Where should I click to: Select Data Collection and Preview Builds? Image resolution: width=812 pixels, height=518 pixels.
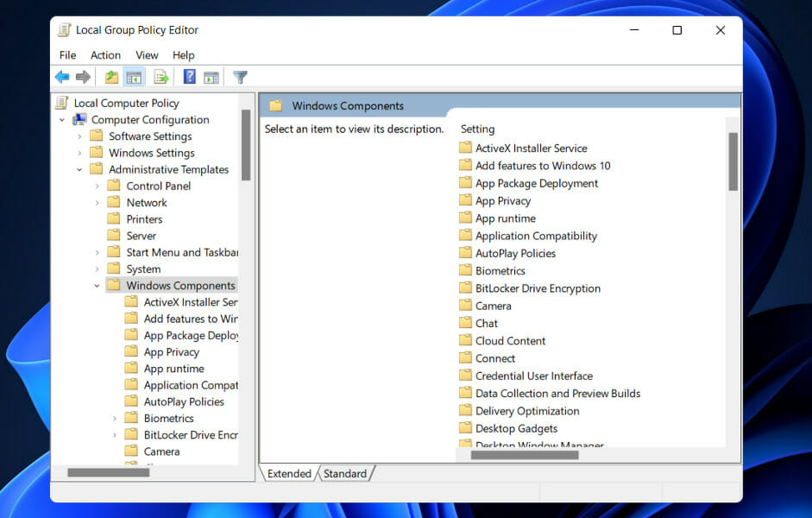pos(557,393)
